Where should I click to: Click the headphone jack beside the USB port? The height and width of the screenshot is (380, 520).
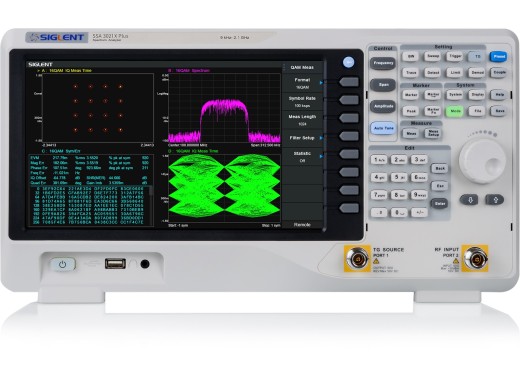click(145, 264)
